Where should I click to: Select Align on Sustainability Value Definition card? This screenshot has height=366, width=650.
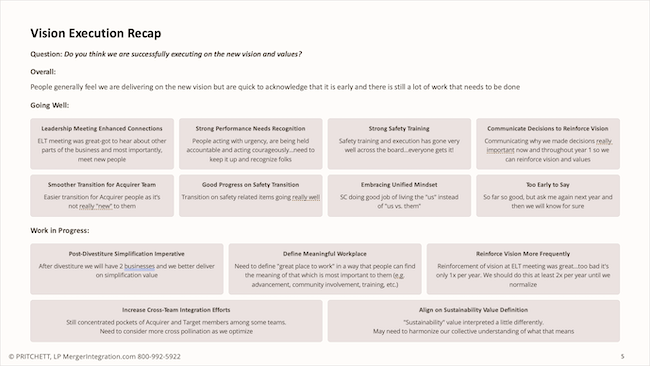[x=474, y=321]
